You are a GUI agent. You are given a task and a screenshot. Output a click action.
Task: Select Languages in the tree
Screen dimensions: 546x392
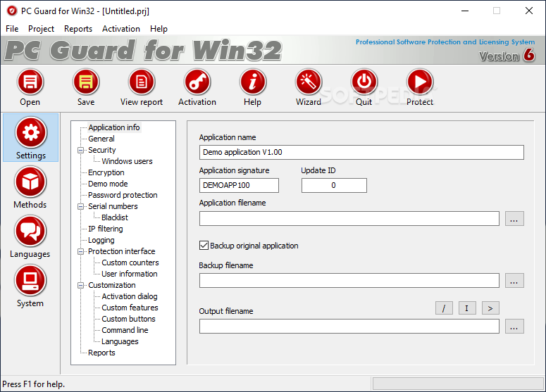[120, 341]
